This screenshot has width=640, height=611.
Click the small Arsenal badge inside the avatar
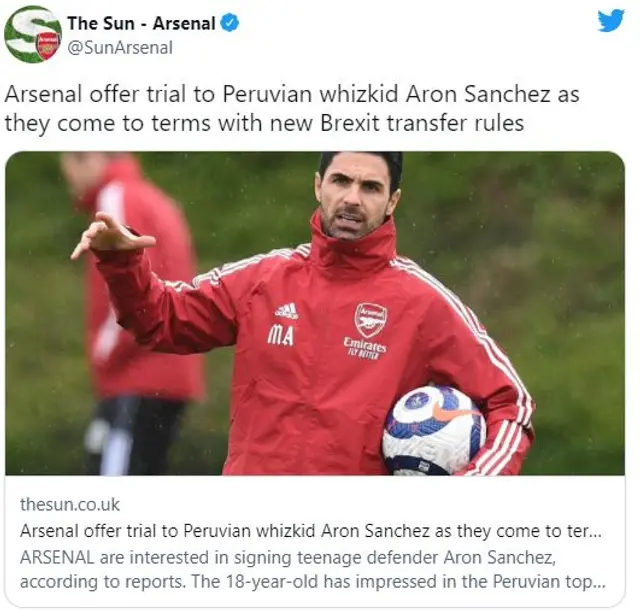coord(49,46)
